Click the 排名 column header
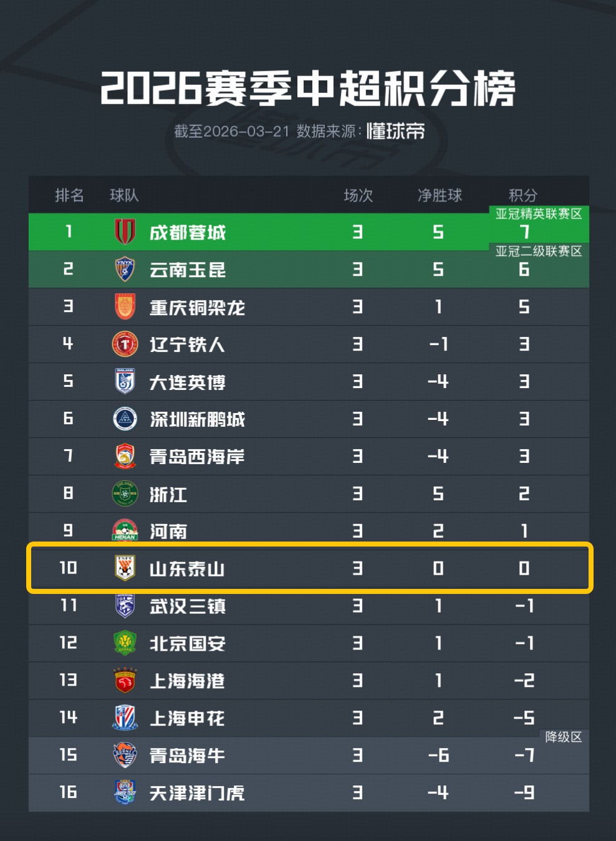This screenshot has width=616, height=841. click(x=69, y=195)
